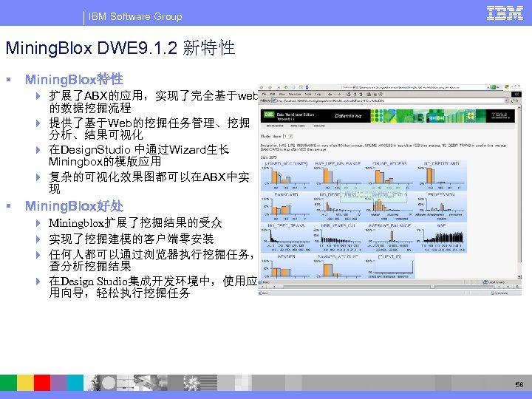The height and width of the screenshot is (399, 532).
Task: Open the View menu in the embedded browser
Action: (282, 94)
